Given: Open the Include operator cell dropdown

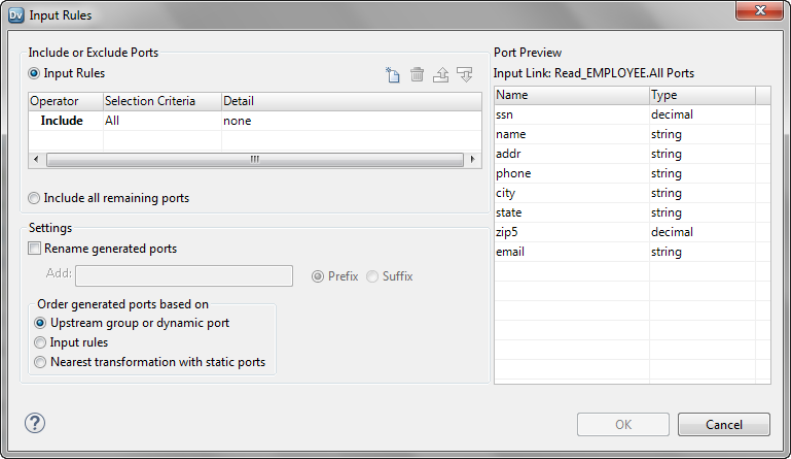Looking at the screenshot, I should coord(62,121).
